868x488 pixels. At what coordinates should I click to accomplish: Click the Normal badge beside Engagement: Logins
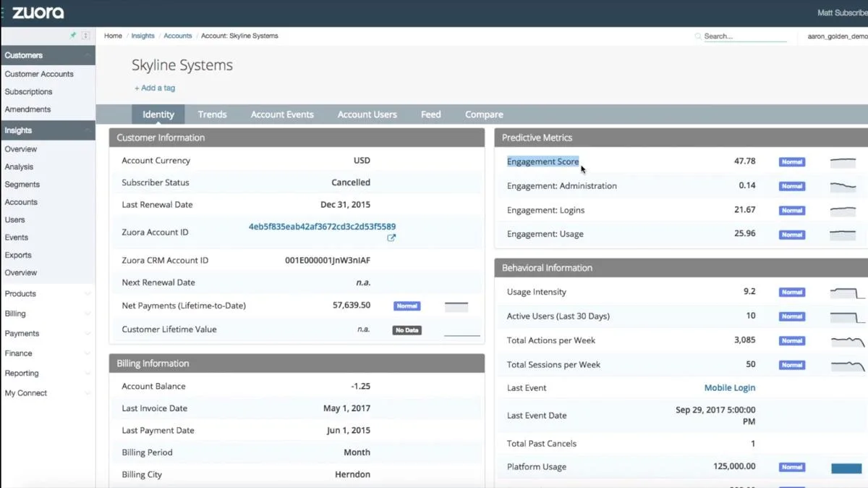click(792, 211)
